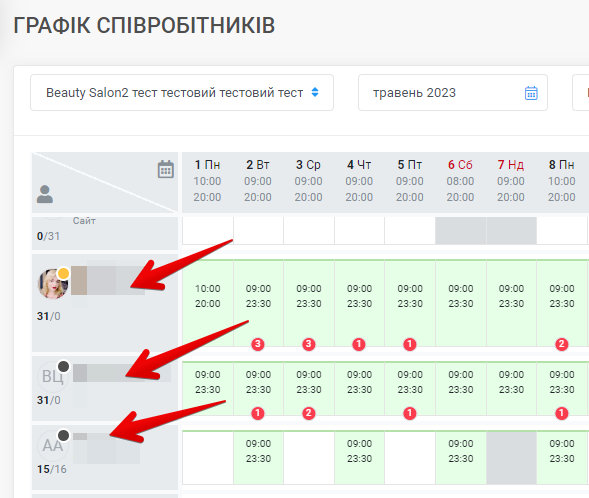Toggle empty АА cell on 3 Ср
This screenshot has width=589, height=498.
pos(309,458)
